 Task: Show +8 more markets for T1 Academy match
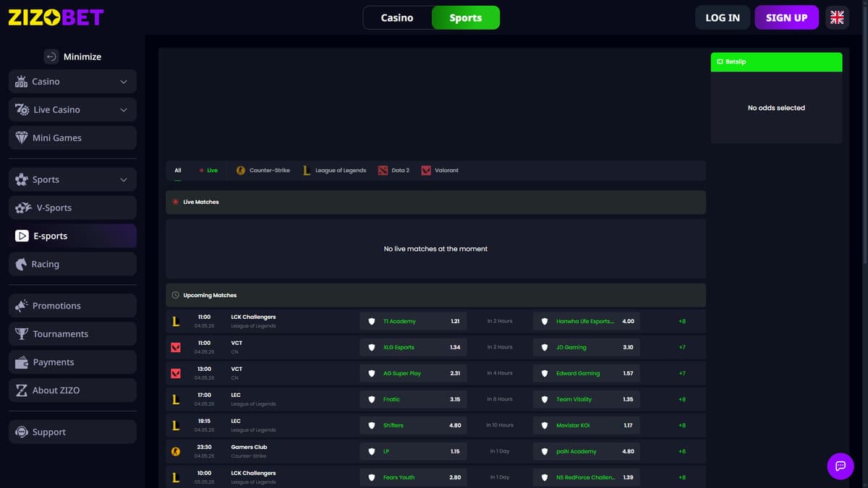click(x=682, y=321)
